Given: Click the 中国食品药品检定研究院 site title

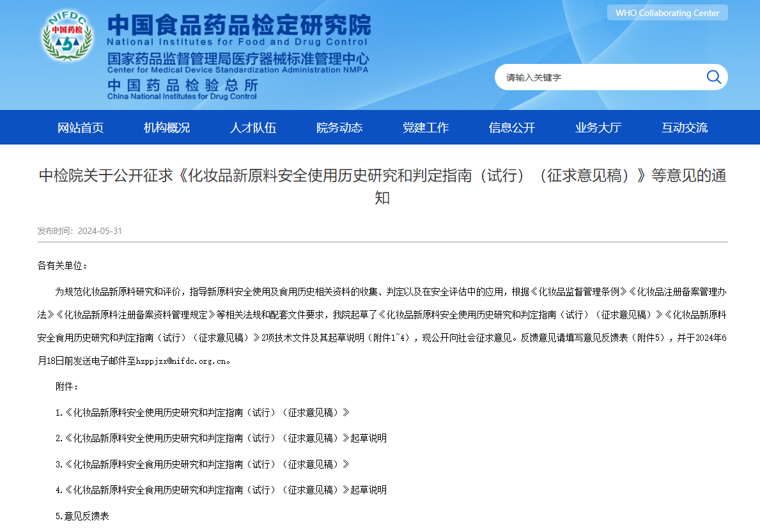Looking at the screenshot, I should (238, 26).
